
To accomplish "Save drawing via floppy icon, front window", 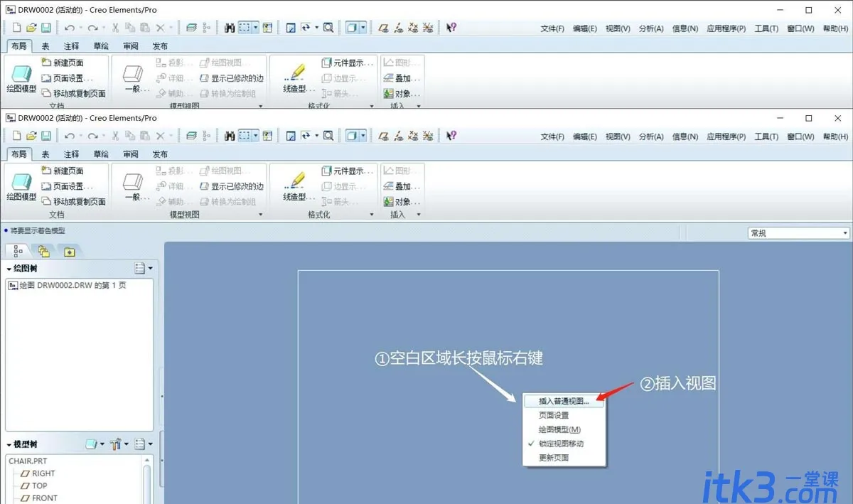I will pos(45,136).
